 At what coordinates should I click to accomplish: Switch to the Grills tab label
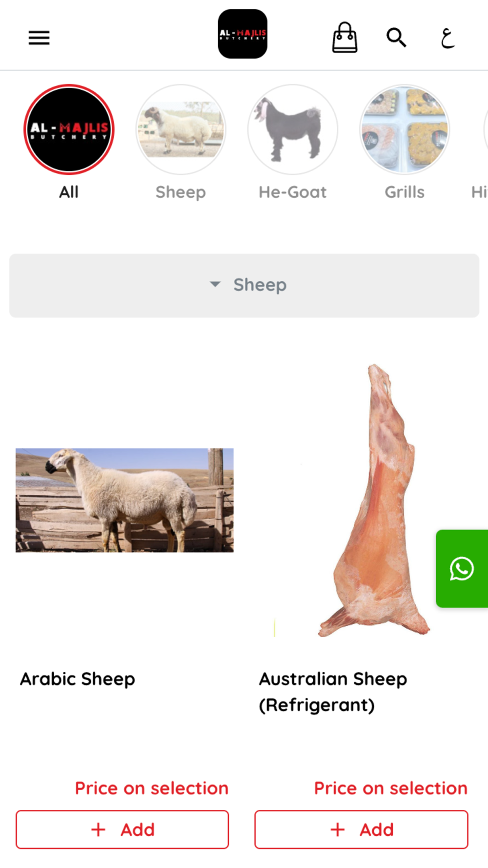tap(405, 192)
